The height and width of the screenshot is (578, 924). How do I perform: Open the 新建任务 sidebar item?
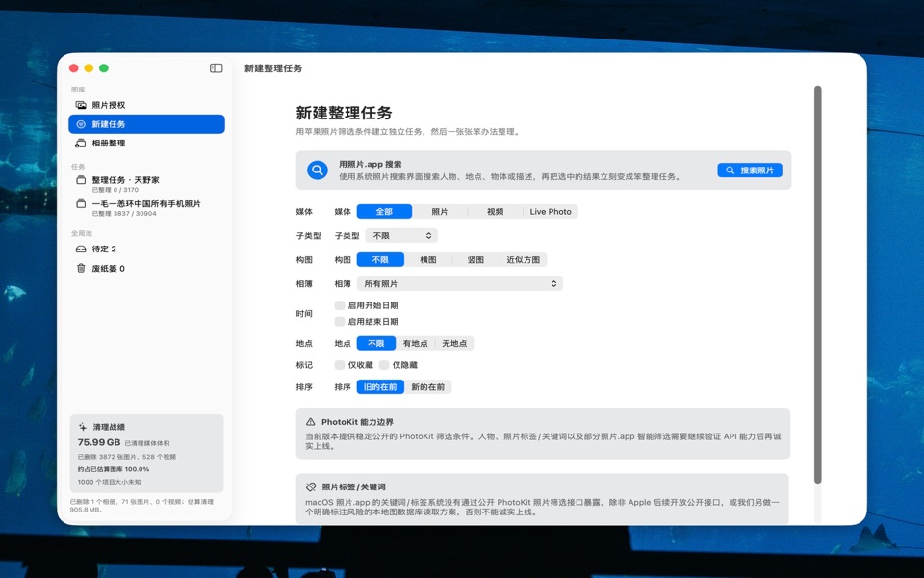[x=146, y=124]
